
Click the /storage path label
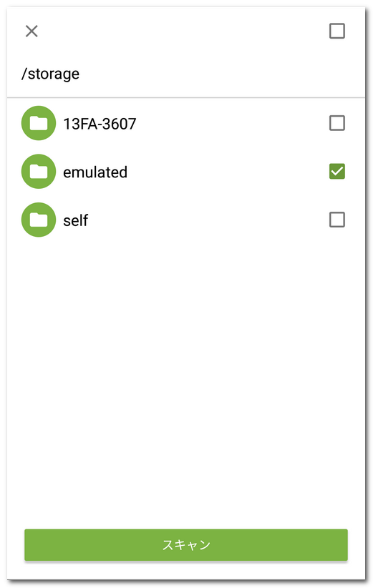[x=50, y=74]
